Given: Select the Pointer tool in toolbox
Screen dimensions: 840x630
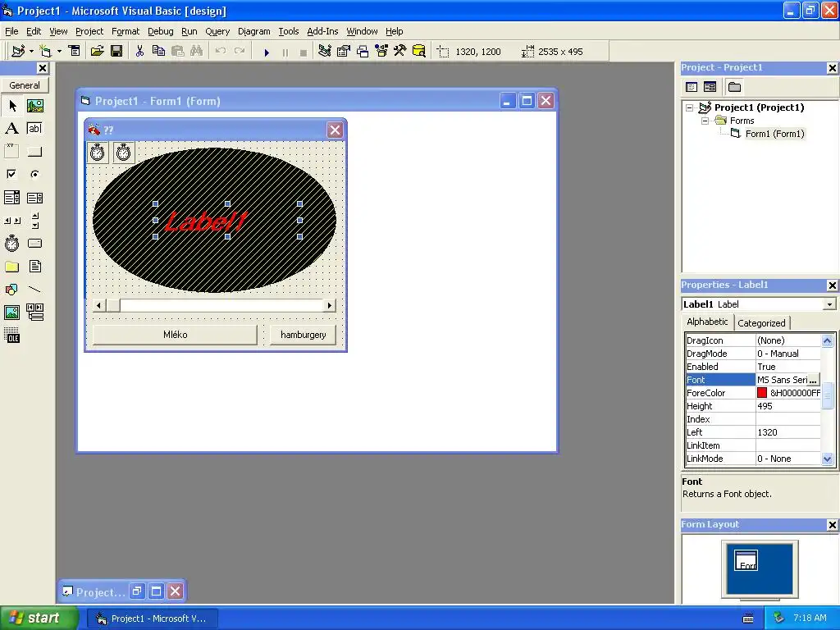Looking at the screenshot, I should (11, 106).
